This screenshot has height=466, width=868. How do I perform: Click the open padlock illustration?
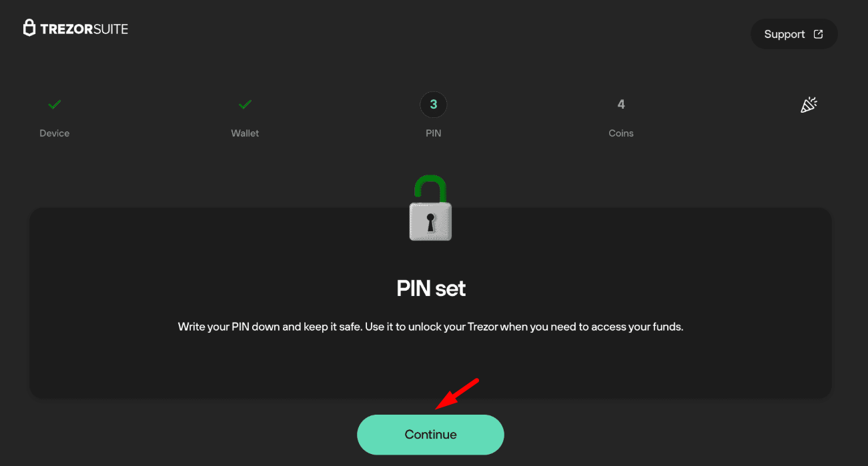[430, 208]
